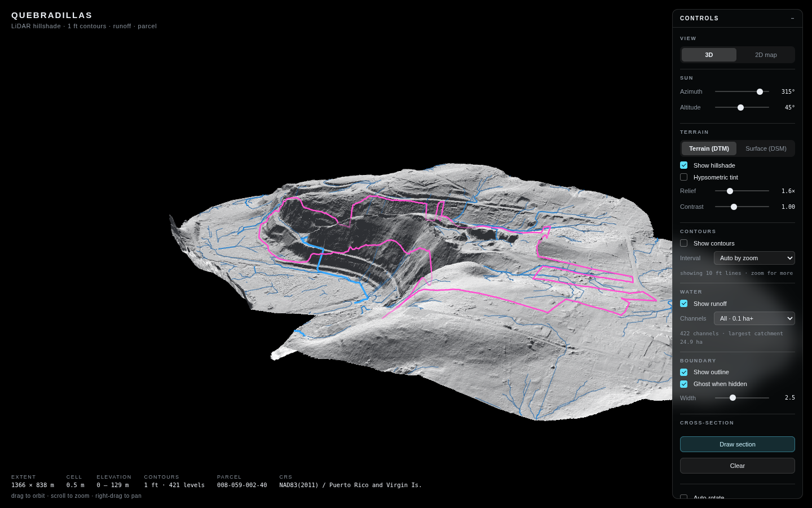The image size is (812, 508).
Task: Select Terrain (DTM) mode
Action: 709,148
